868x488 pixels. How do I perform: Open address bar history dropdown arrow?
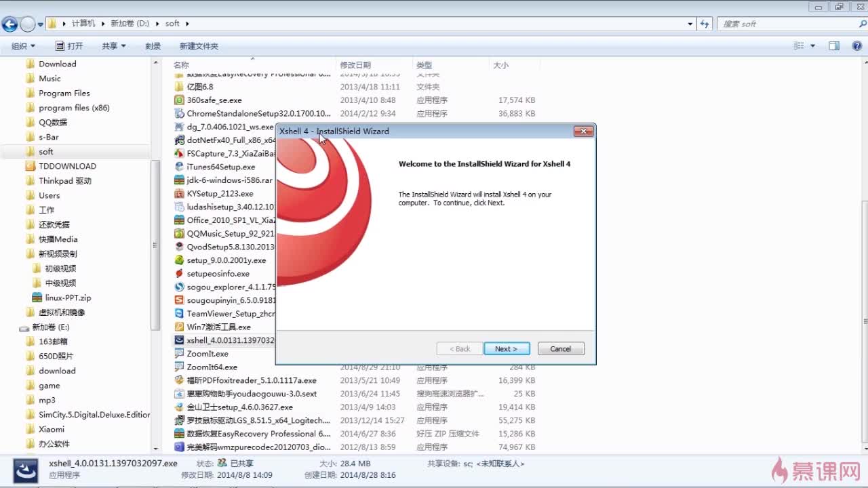[690, 24]
